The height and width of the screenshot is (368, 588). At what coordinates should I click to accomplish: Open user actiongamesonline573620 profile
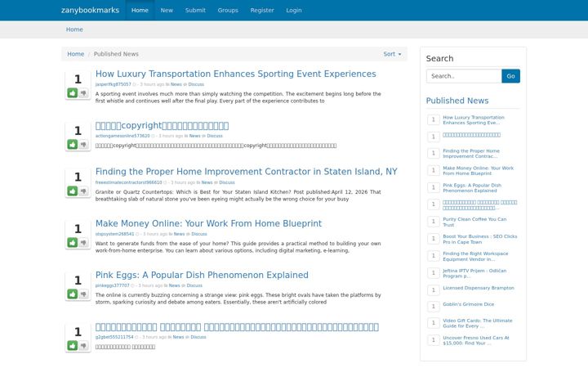[x=122, y=136]
